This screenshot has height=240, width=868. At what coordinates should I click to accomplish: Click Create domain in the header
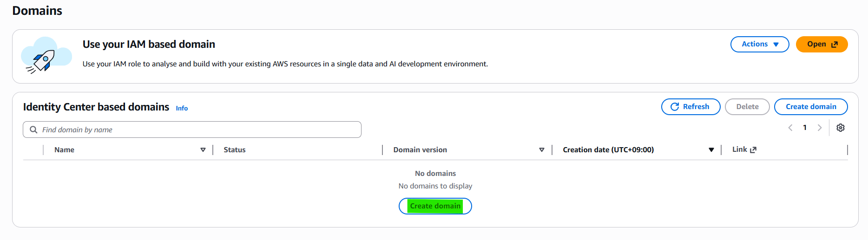click(811, 107)
